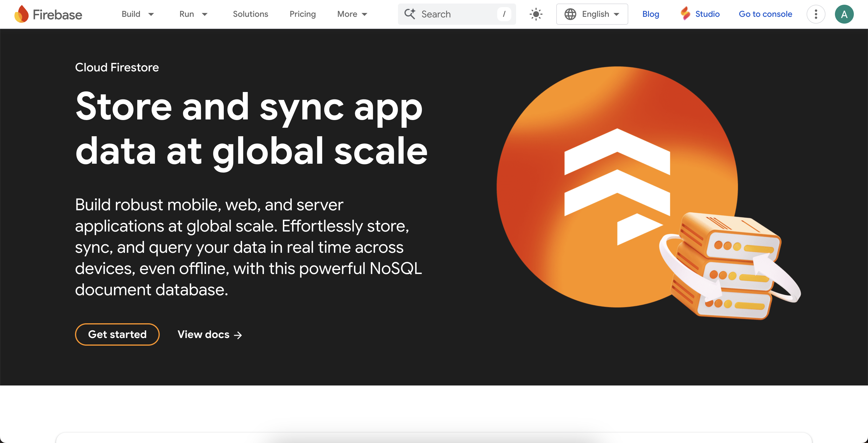Click the Firebase flame logo

pos(22,14)
